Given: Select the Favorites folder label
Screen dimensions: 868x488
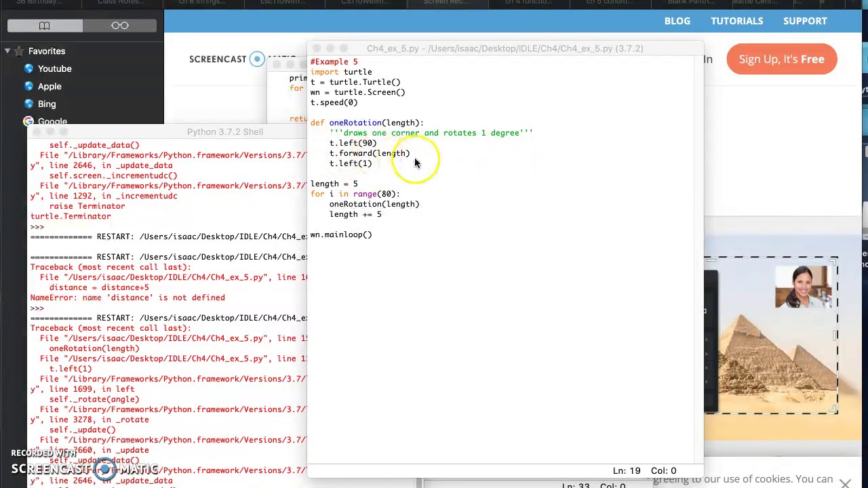Looking at the screenshot, I should 47,51.
